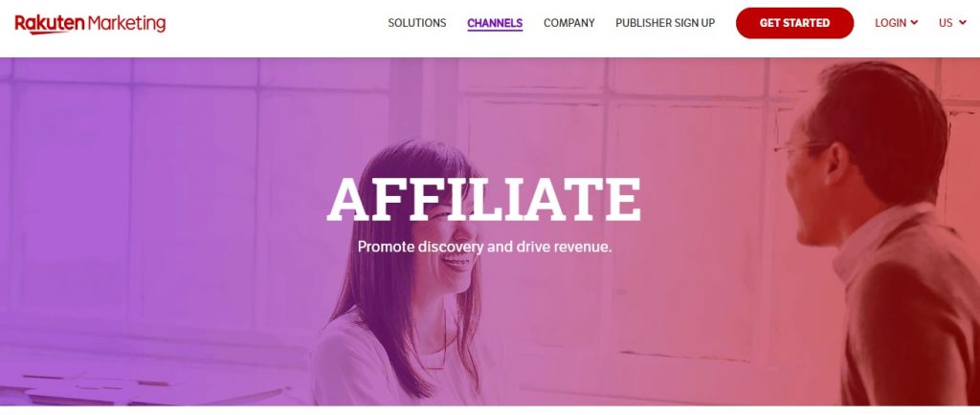Image resolution: width=980 pixels, height=415 pixels.
Task: Expand the chevron arrow beside US
Action: click(963, 22)
